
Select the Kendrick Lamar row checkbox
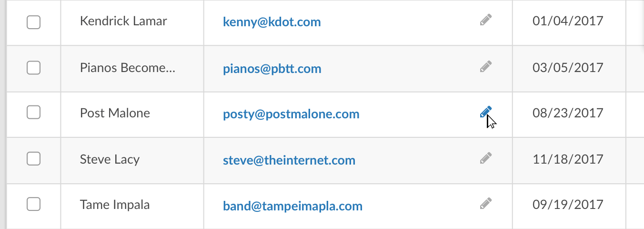click(33, 22)
